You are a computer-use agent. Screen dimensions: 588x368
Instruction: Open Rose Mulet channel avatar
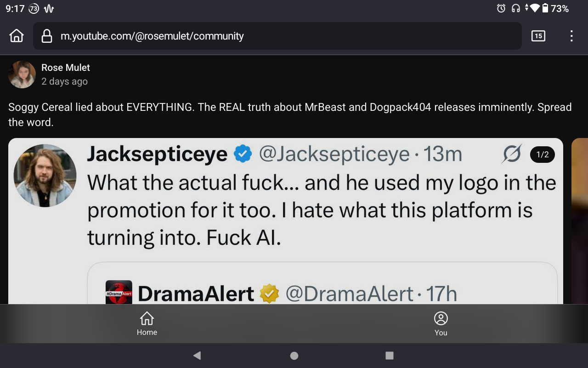[22, 74]
